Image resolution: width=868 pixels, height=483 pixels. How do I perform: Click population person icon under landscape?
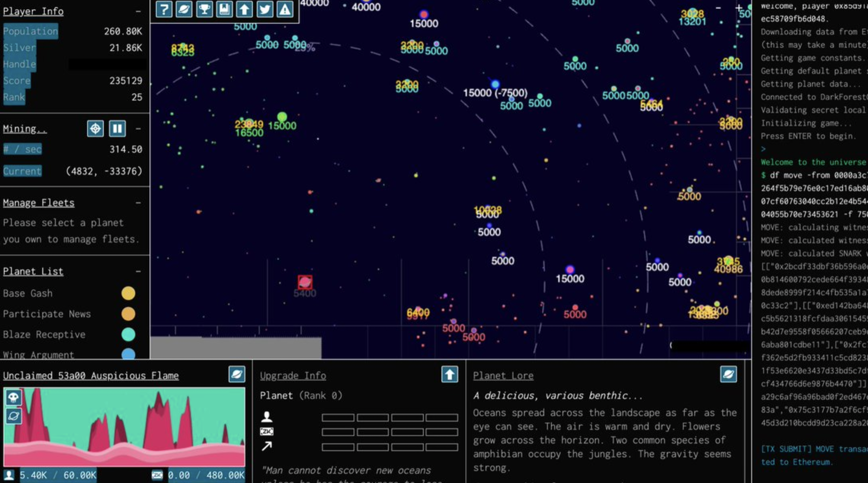9,475
